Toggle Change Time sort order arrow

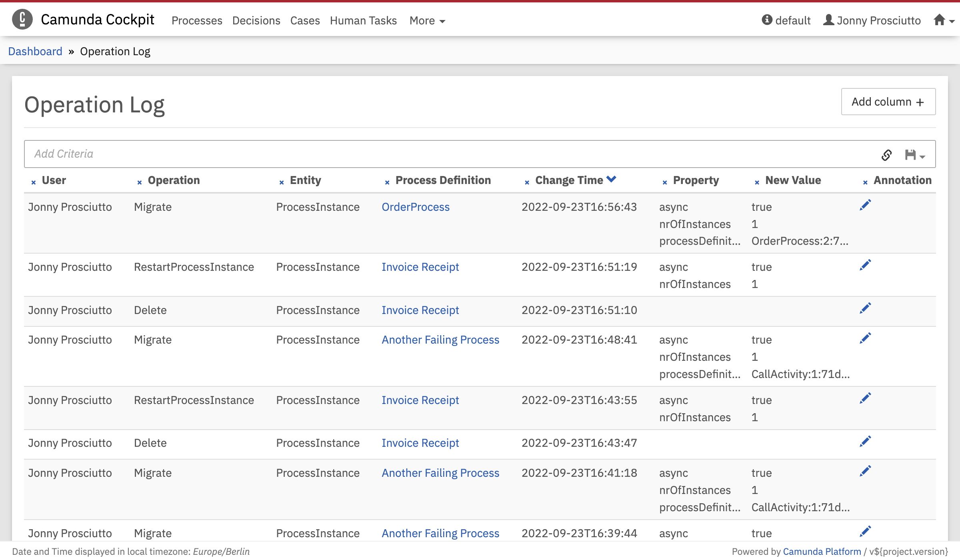[x=611, y=179]
